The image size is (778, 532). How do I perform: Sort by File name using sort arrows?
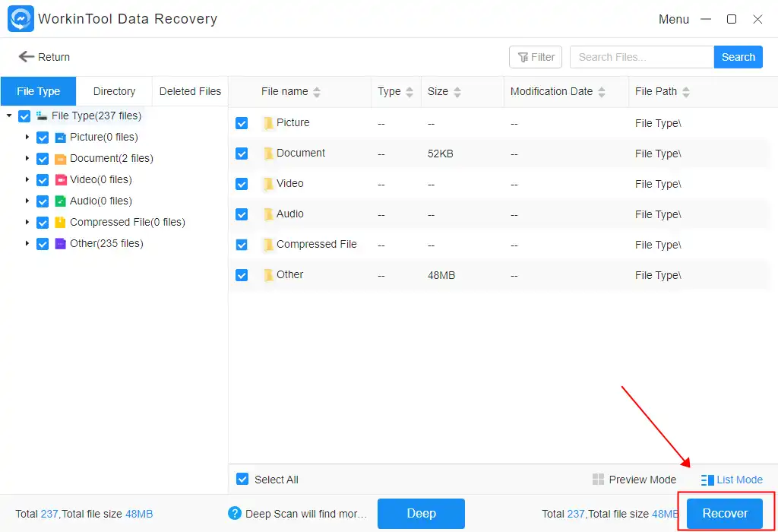[317, 92]
